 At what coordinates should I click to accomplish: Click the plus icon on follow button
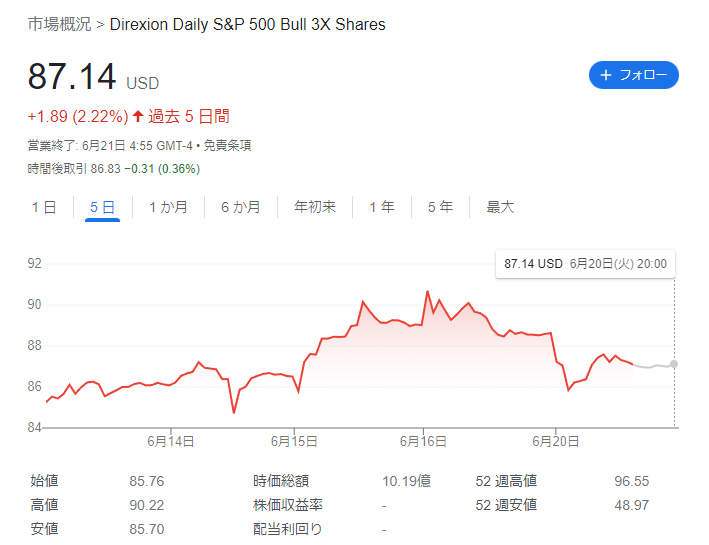(606, 75)
